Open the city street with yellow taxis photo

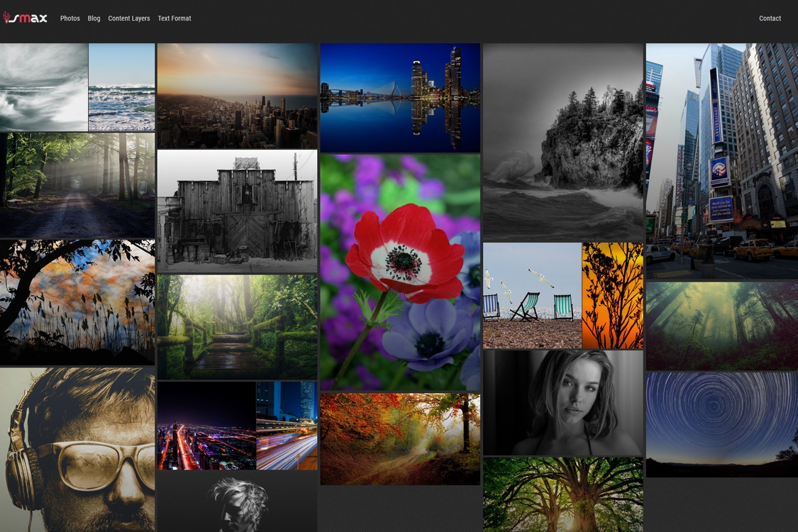tap(722, 162)
